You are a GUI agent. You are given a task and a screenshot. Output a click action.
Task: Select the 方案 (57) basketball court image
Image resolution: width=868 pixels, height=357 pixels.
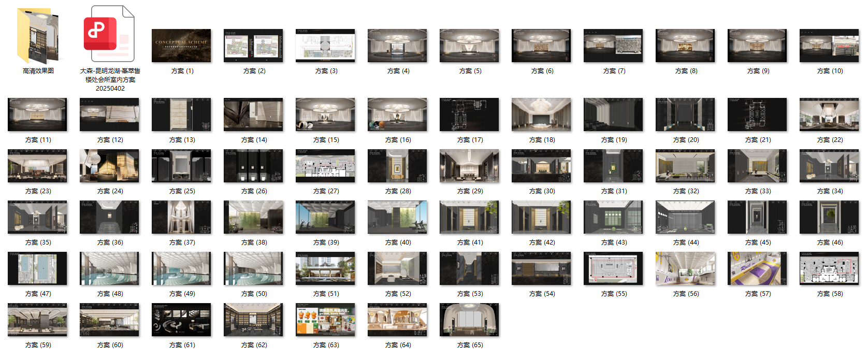coord(757,268)
